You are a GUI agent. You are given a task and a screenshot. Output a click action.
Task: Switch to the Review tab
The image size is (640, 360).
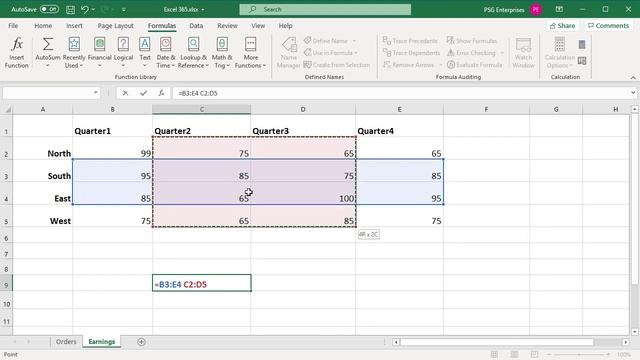tap(227, 25)
